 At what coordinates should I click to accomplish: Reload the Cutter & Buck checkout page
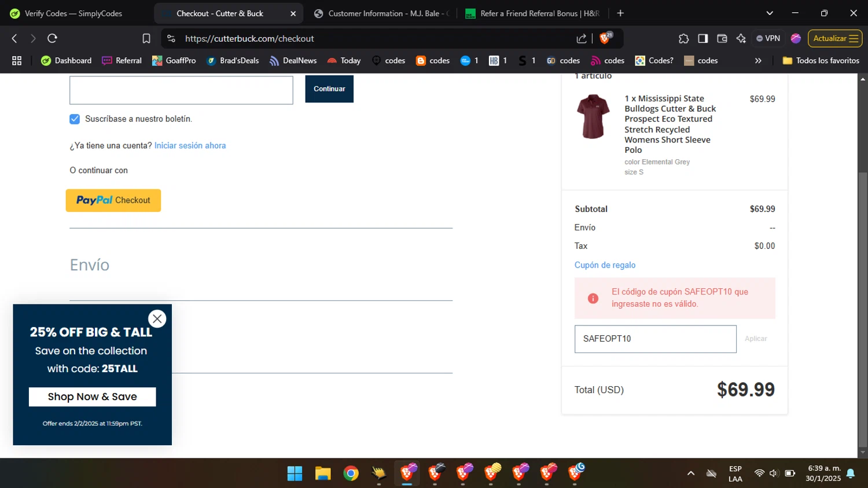[x=52, y=38]
